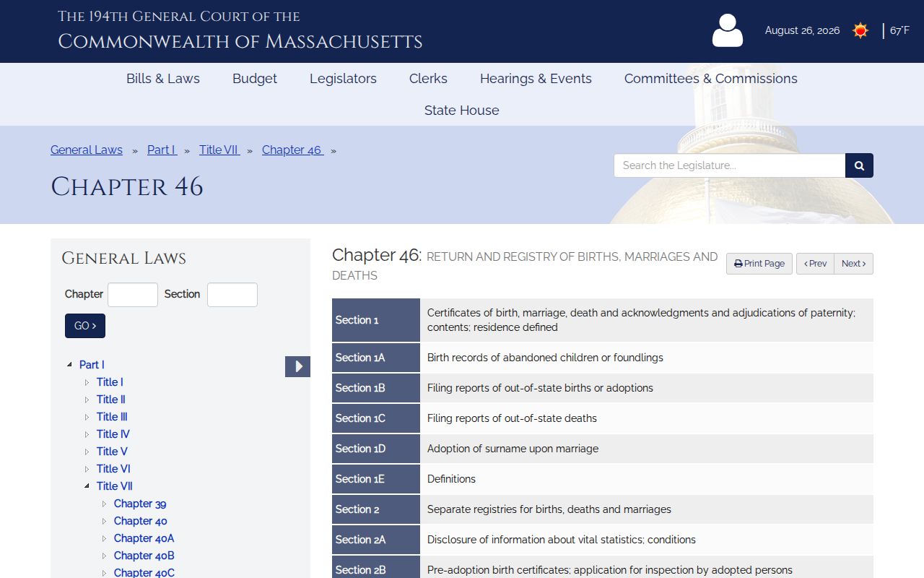
Task: Follow the Chapter 46 breadcrumb link
Action: (x=293, y=150)
